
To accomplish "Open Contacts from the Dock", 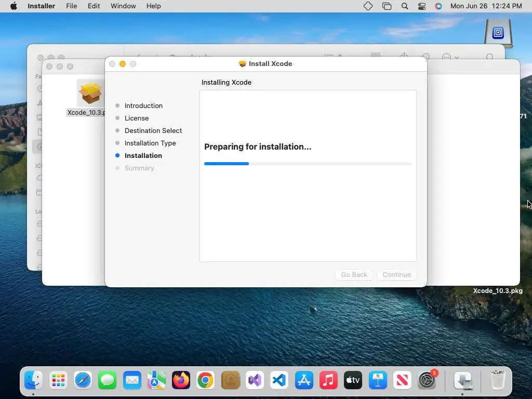I will [x=230, y=380].
